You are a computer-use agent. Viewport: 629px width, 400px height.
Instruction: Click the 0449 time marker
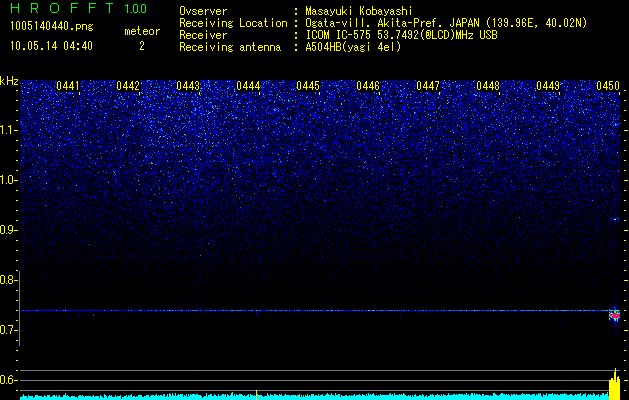tap(548, 86)
